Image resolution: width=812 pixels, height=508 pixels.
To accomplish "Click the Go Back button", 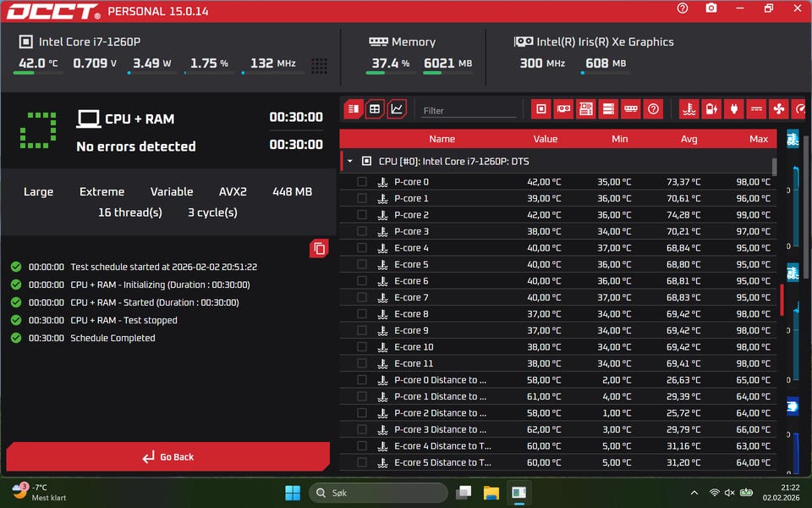I will (x=167, y=456).
